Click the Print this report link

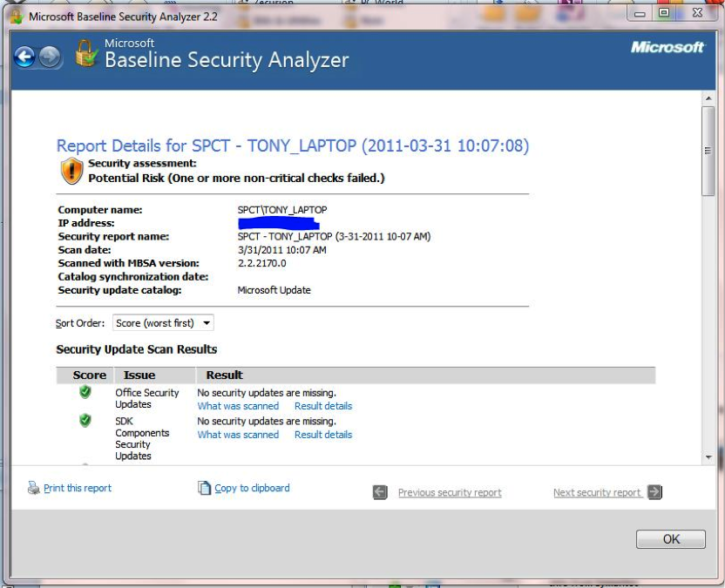click(78, 489)
